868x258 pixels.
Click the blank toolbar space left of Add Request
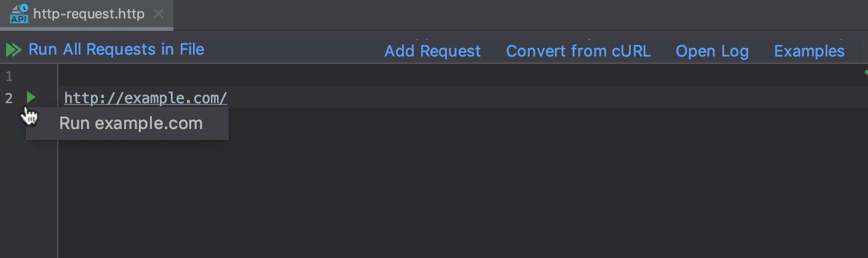tap(295, 50)
